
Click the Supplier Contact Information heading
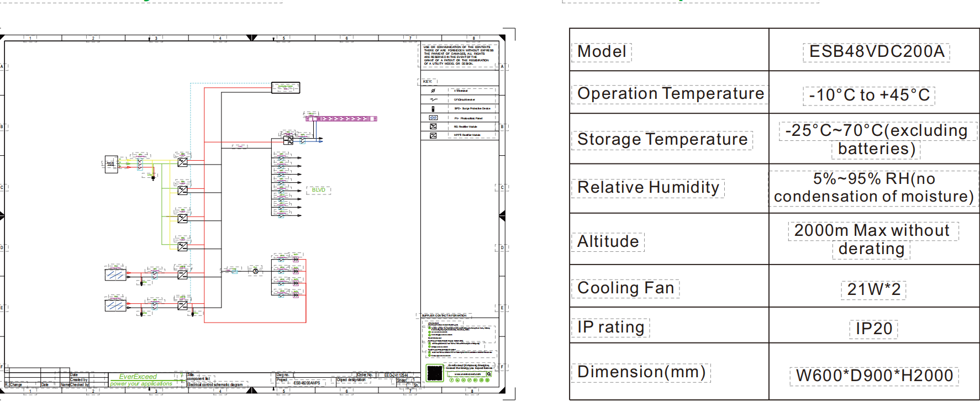click(x=444, y=315)
